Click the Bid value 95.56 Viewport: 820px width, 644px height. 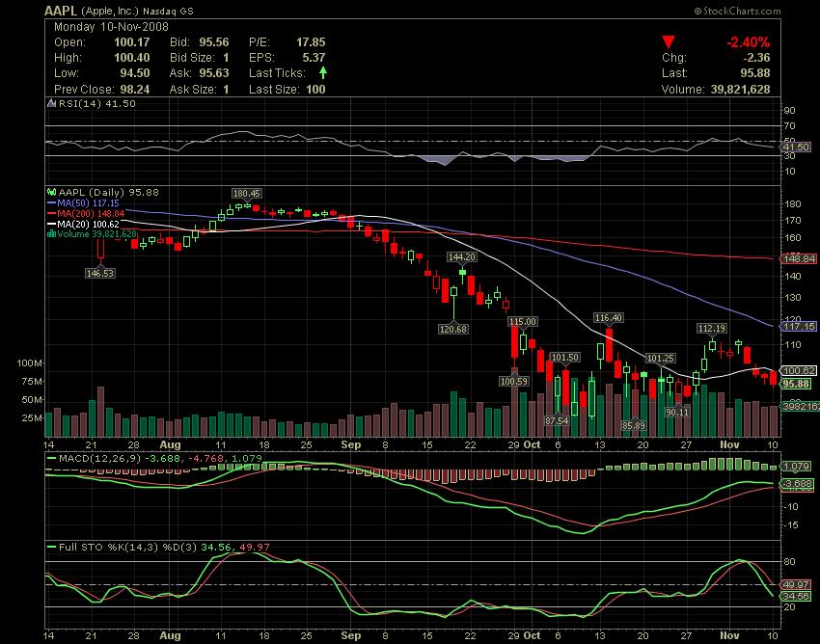point(214,42)
